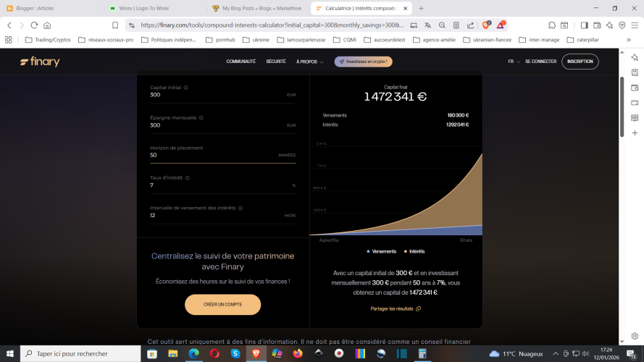
Task: Click the info icon beside Taux d'intérêt
Action: coord(186,177)
